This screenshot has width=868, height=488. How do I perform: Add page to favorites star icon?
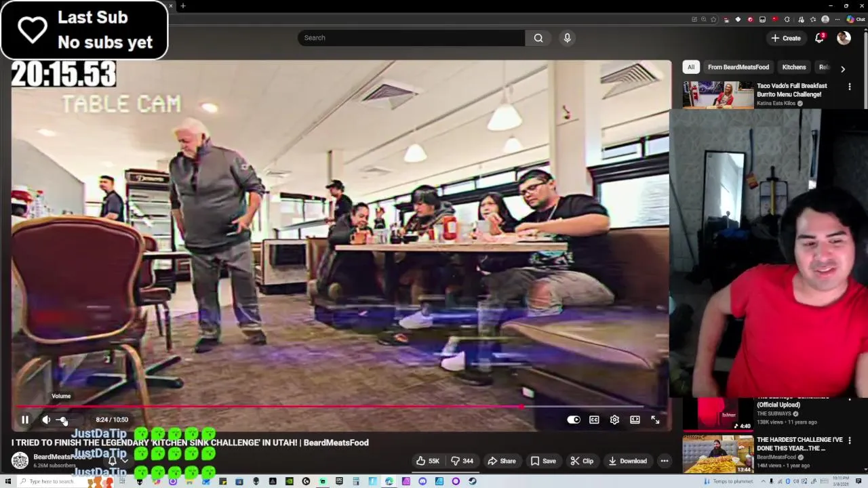713,20
